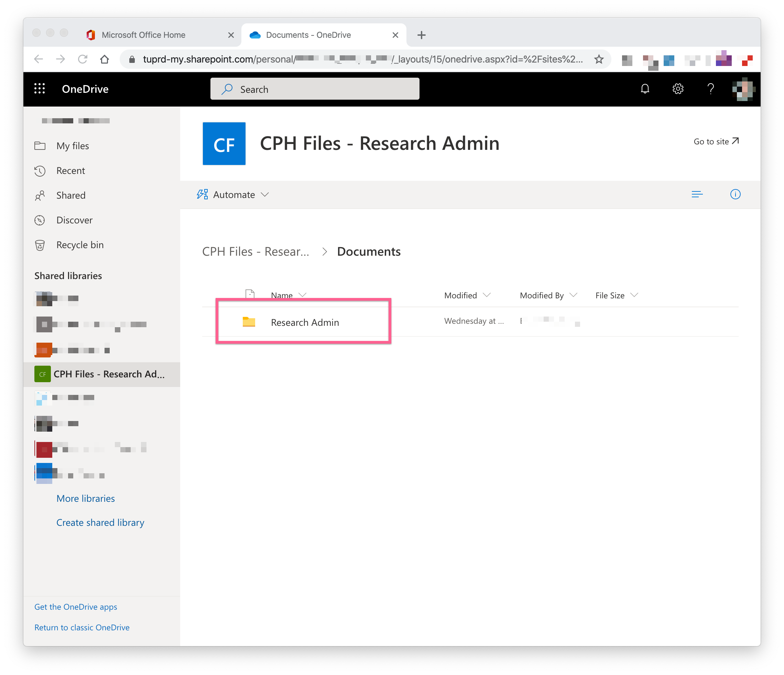Click the Automate flow icon
Image resolution: width=784 pixels, height=675 pixels.
pos(202,195)
